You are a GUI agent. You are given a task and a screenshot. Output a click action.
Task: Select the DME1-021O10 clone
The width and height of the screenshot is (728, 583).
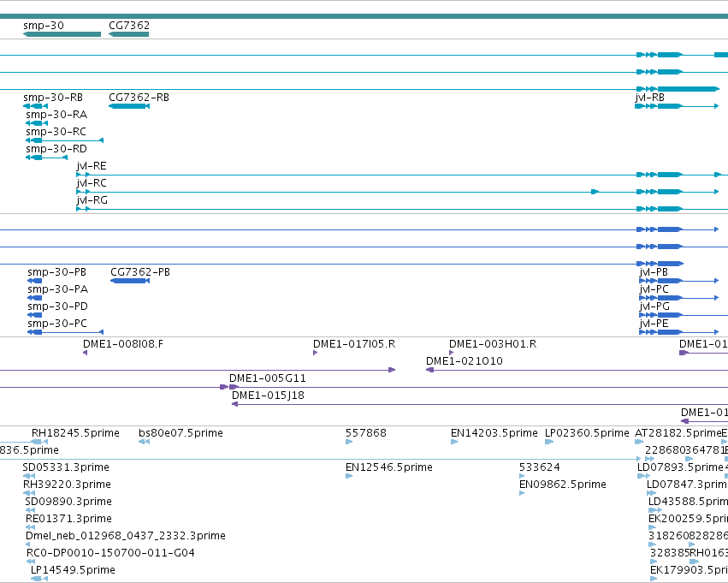coord(577,370)
